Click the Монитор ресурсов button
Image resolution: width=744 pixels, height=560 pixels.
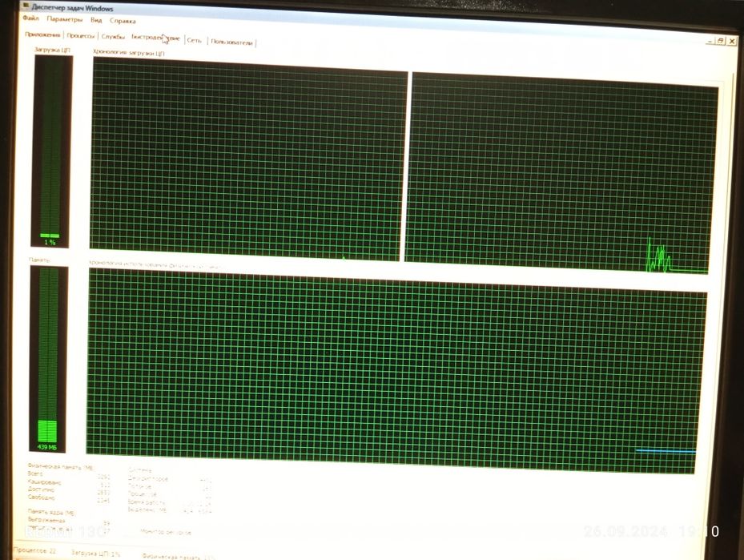pyautogui.click(x=166, y=532)
